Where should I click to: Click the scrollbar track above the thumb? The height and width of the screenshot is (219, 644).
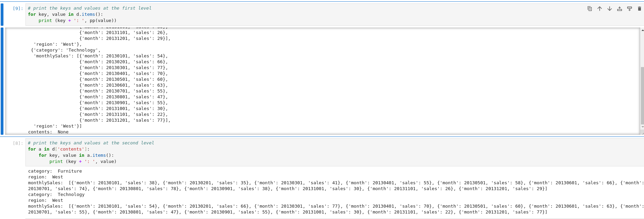click(x=642, y=48)
